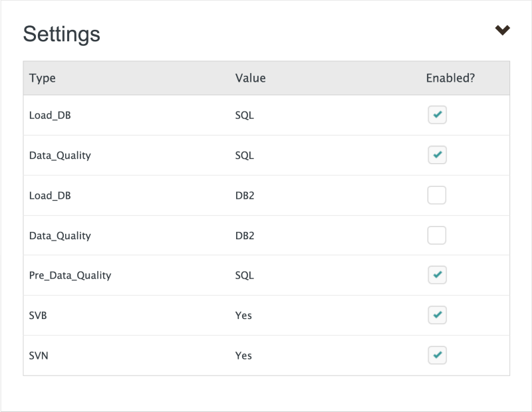Click the SVB type label
The image size is (532, 412).
(38, 315)
